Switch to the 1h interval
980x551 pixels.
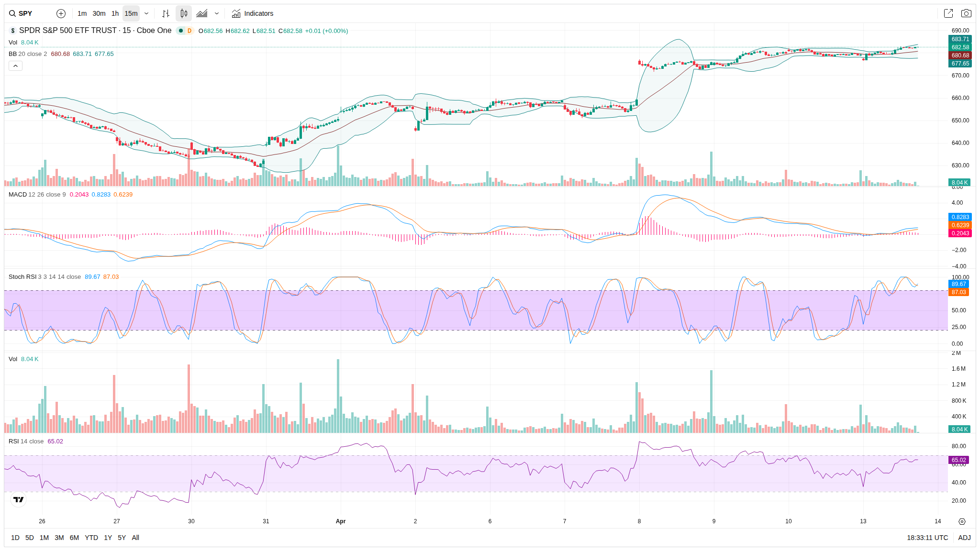tap(115, 13)
